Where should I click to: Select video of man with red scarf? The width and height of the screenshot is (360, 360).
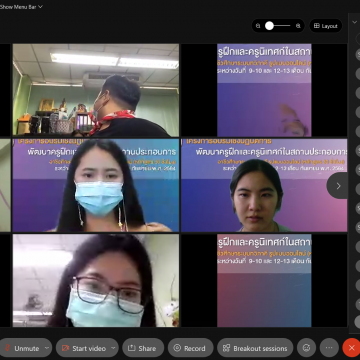point(96,90)
